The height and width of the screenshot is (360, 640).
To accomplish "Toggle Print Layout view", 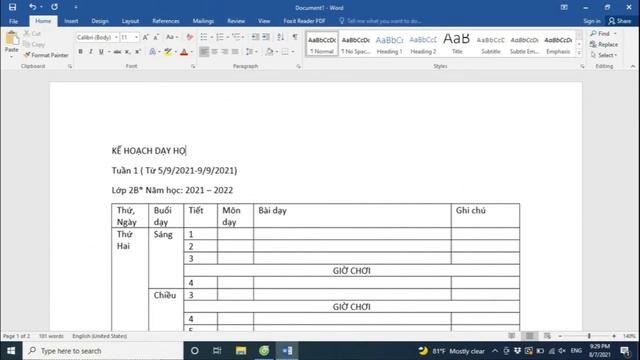I will [529, 336].
